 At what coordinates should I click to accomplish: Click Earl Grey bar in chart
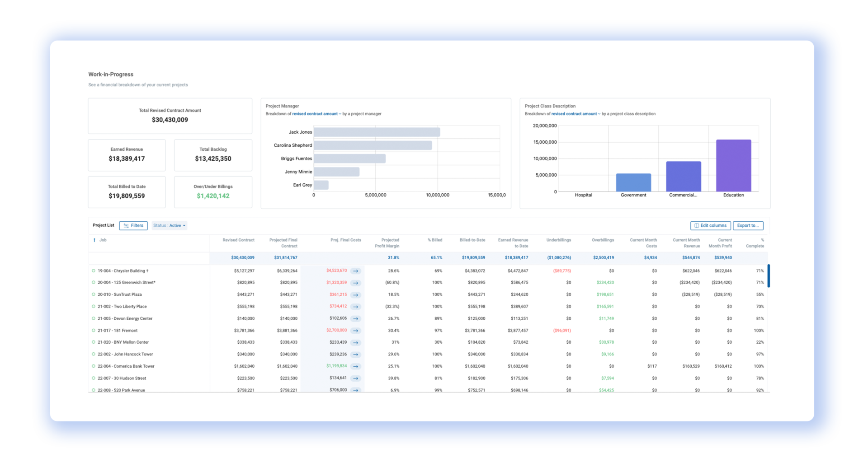pyautogui.click(x=321, y=185)
